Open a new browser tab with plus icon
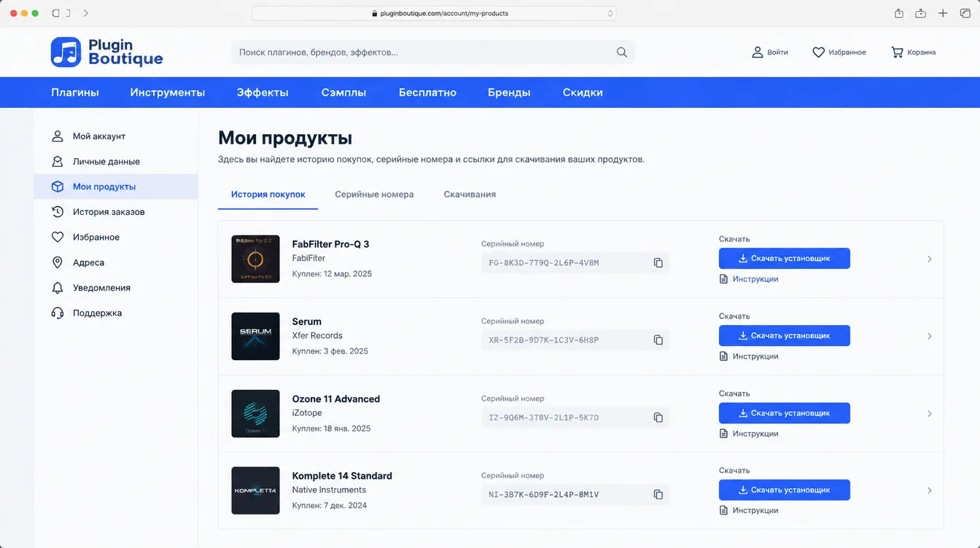 [x=943, y=13]
